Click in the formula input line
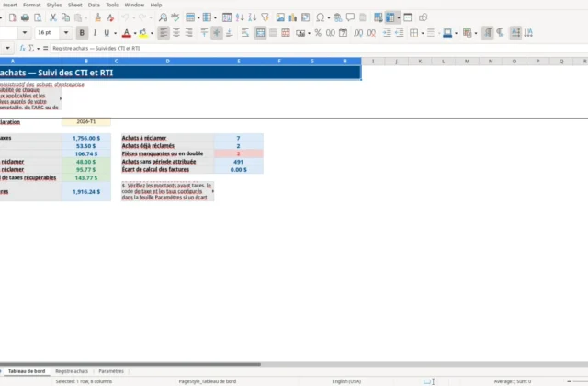Screen dimensions: 588x386 point(319,48)
